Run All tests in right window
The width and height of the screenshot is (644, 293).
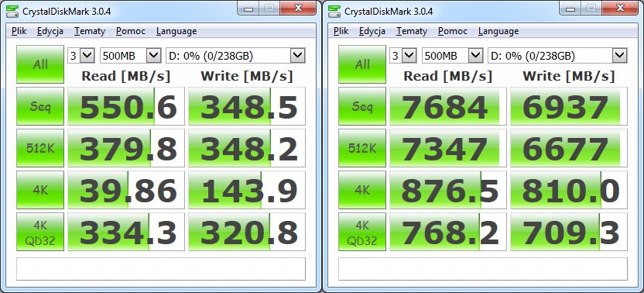pos(362,64)
